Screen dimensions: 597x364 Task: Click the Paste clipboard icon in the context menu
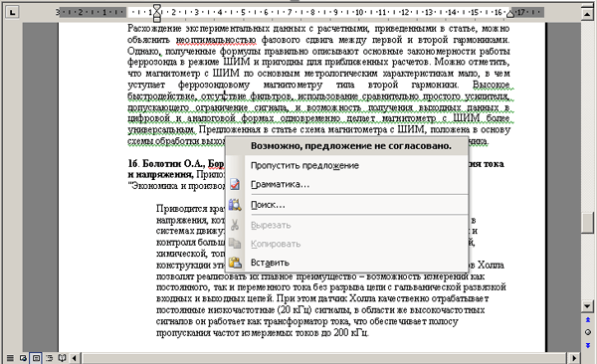(235, 263)
